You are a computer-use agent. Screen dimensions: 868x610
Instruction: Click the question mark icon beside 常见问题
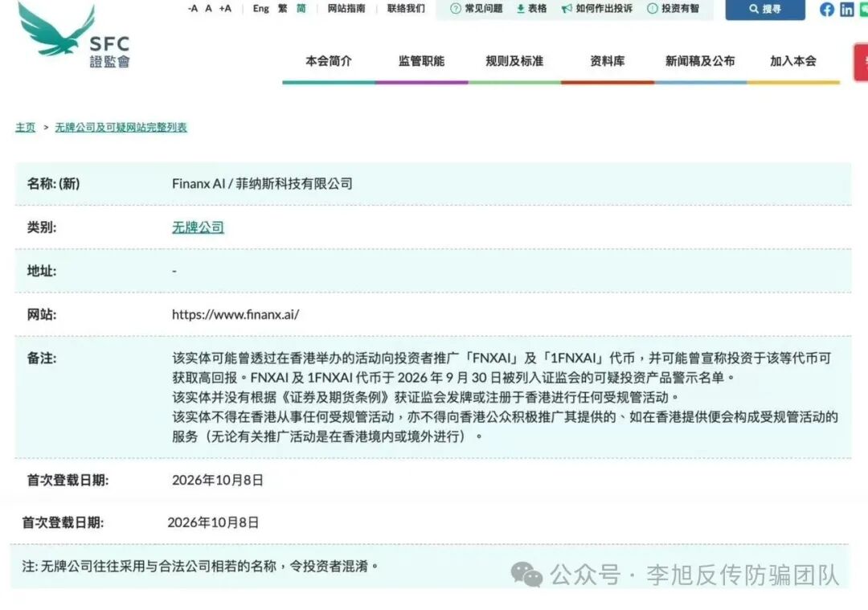click(x=456, y=8)
